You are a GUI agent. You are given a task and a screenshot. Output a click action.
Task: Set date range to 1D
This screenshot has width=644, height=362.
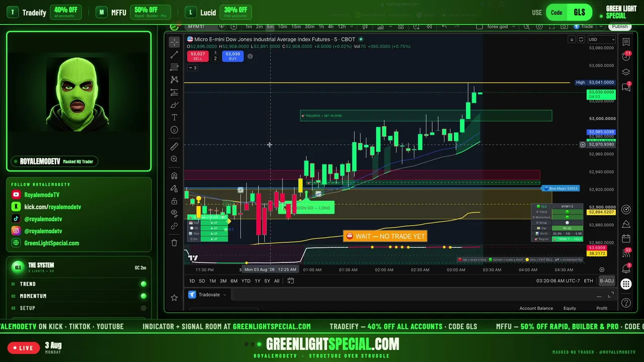tap(192, 281)
